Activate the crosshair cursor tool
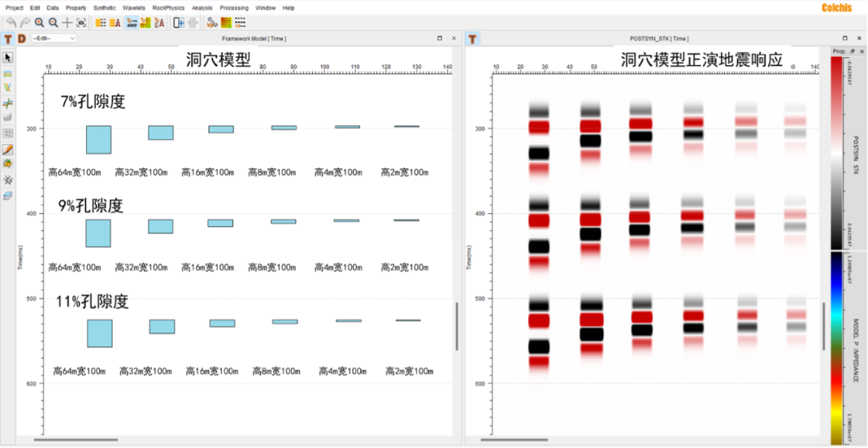Image resolution: width=868 pixels, height=448 pixels. [x=67, y=23]
